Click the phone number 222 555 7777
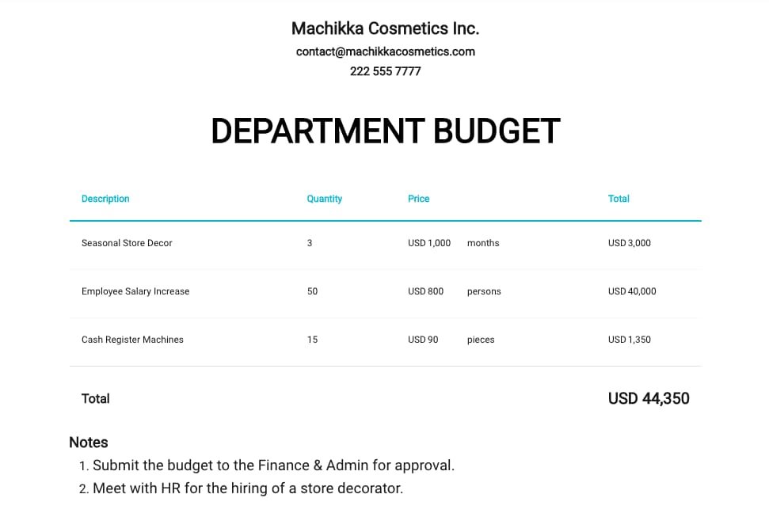Screen dimensions: 769x532 pos(385,71)
